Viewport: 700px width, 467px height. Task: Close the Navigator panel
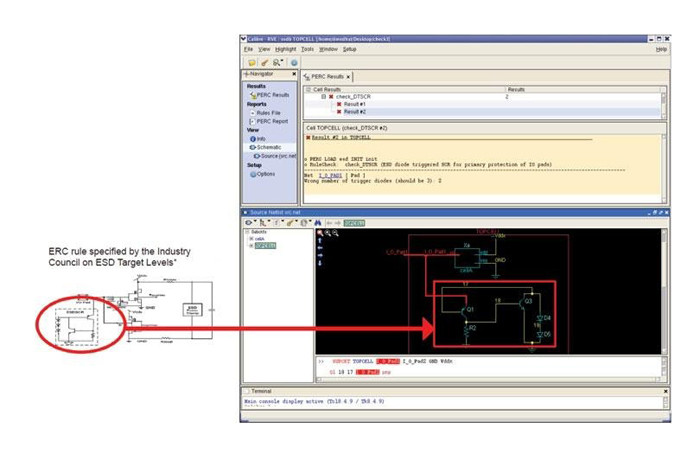coord(293,74)
